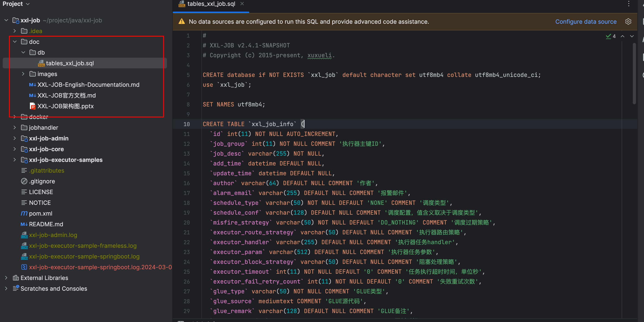Open the editor tabs more-options menu
The height and width of the screenshot is (322, 644).
coord(629,4)
